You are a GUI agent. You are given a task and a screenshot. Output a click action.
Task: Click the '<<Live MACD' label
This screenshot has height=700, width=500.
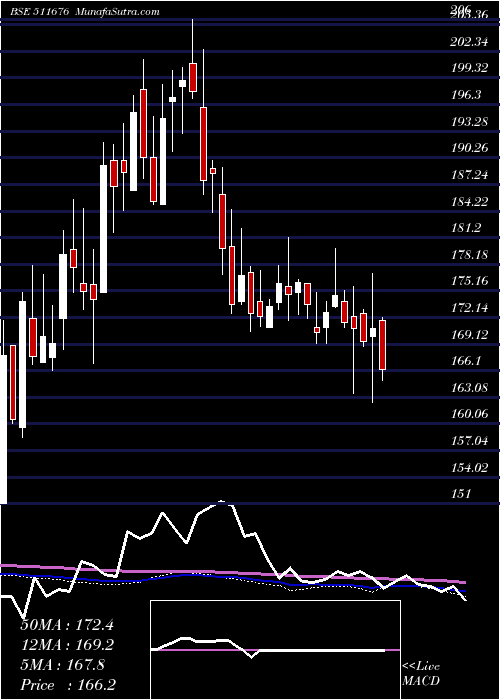coord(421,674)
